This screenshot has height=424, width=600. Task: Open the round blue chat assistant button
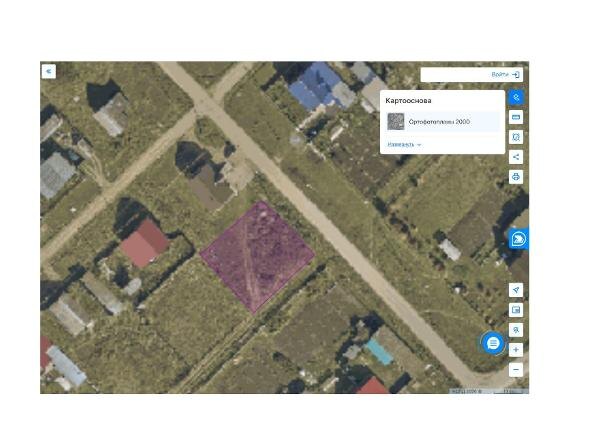point(493,343)
